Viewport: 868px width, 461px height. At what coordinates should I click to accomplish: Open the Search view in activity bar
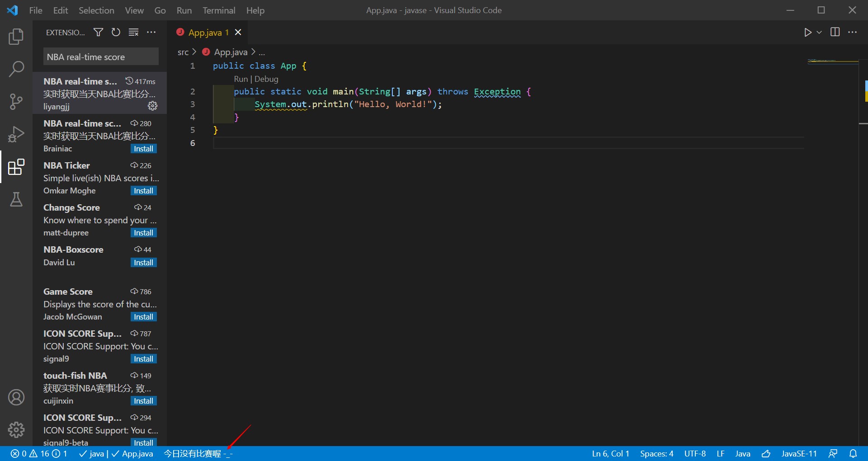click(x=16, y=69)
